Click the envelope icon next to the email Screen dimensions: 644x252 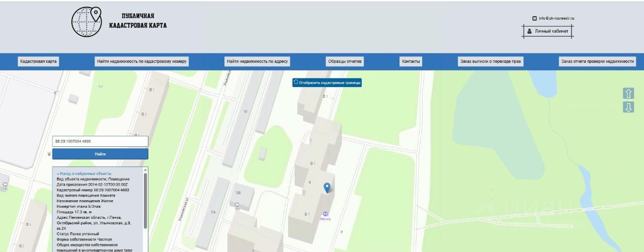pyautogui.click(x=535, y=18)
